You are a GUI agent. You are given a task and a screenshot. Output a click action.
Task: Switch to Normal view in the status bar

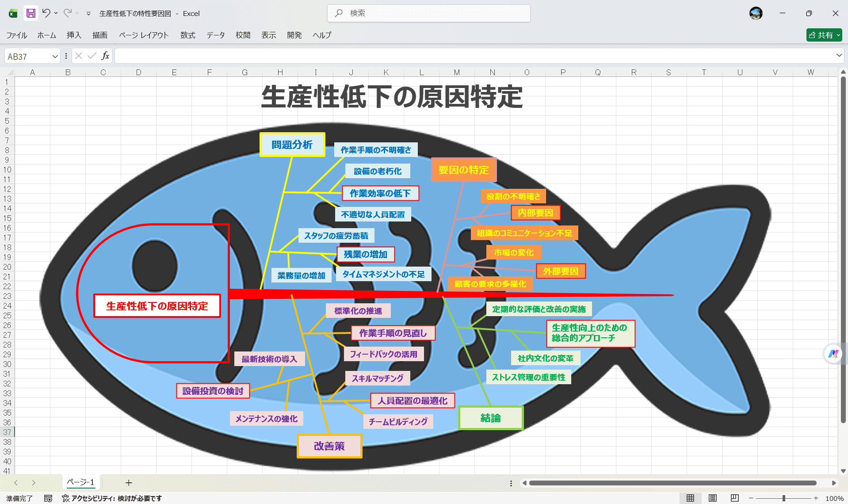click(x=691, y=498)
